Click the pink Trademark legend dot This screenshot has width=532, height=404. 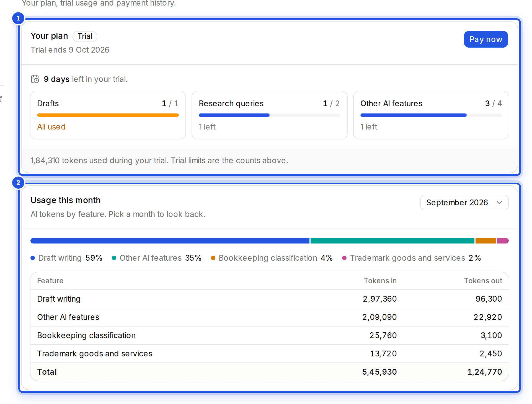click(344, 258)
